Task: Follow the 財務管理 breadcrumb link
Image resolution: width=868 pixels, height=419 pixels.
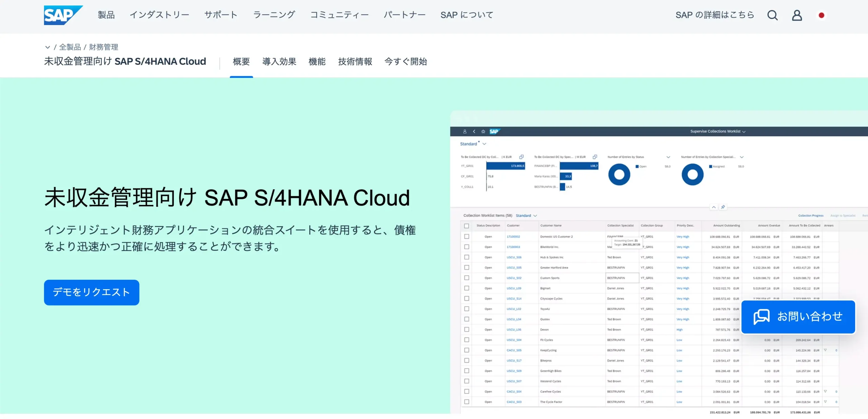Action: (x=104, y=47)
